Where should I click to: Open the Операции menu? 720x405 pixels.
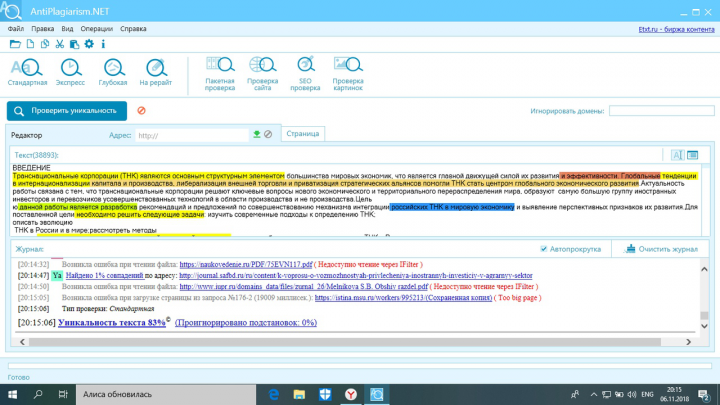pyautogui.click(x=96, y=28)
